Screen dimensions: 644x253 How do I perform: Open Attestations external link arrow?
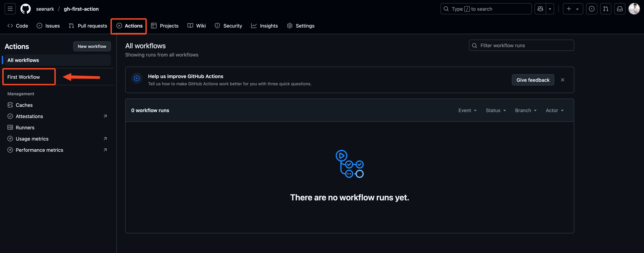click(105, 116)
